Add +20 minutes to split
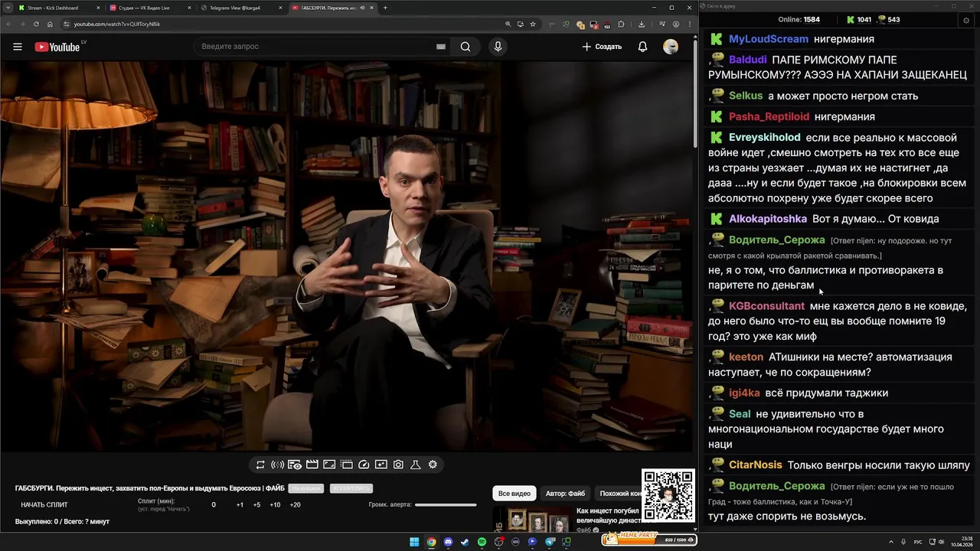 [295, 505]
